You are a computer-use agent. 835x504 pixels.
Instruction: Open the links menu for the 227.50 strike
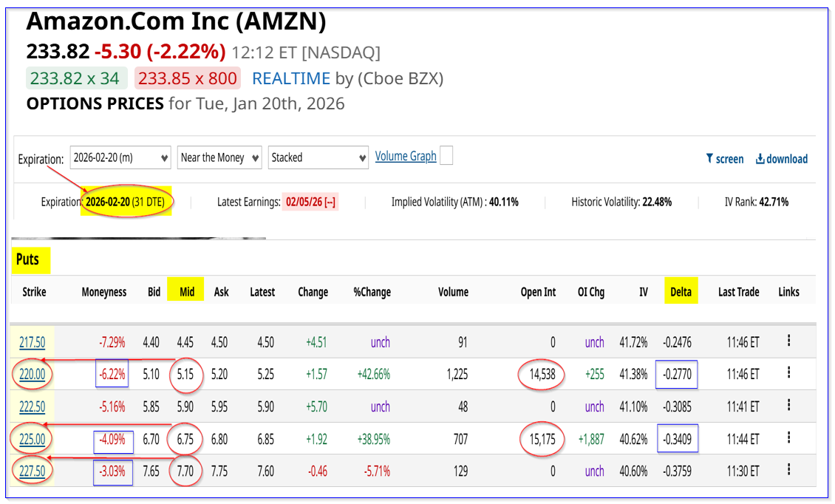pos(788,471)
